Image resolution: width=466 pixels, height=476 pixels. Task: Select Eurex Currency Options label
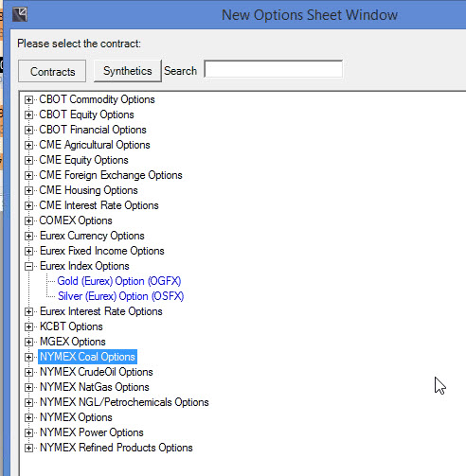[x=92, y=236]
